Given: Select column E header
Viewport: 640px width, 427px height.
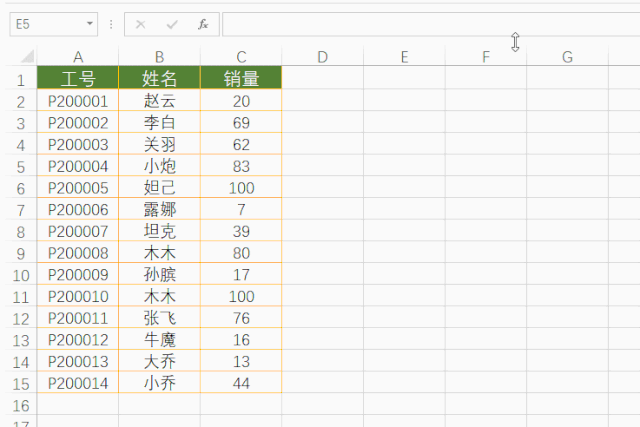Looking at the screenshot, I should pos(404,57).
